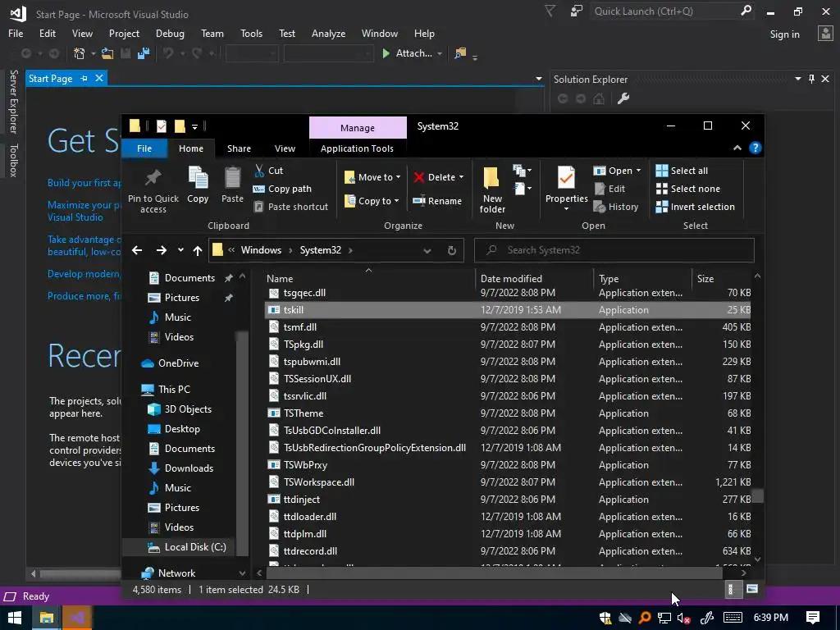Image resolution: width=840 pixels, height=630 pixels.
Task: Select TSTheme application file
Action: (508, 413)
